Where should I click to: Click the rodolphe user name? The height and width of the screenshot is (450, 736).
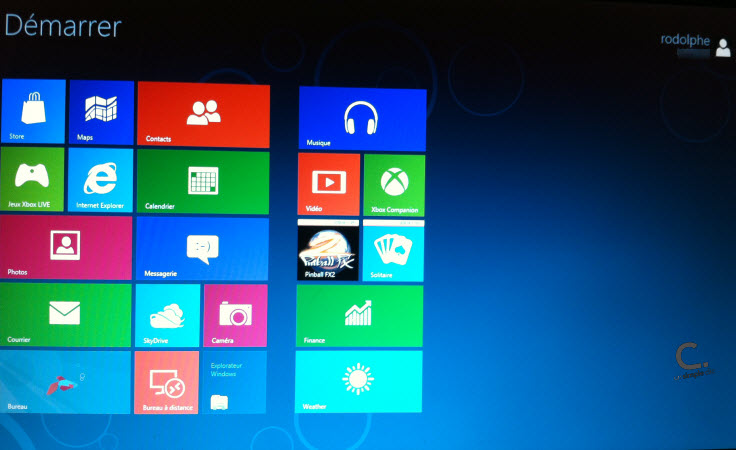click(x=685, y=40)
